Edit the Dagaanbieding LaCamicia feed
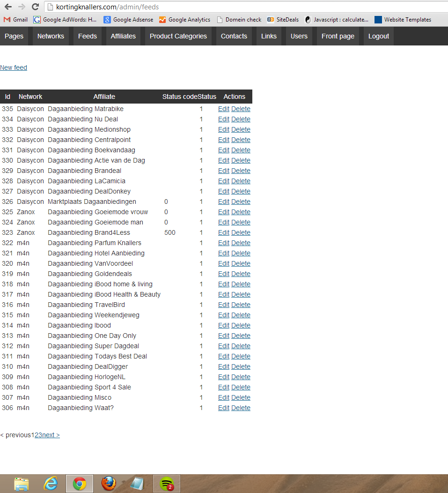The image size is (448, 493). pyautogui.click(x=224, y=181)
